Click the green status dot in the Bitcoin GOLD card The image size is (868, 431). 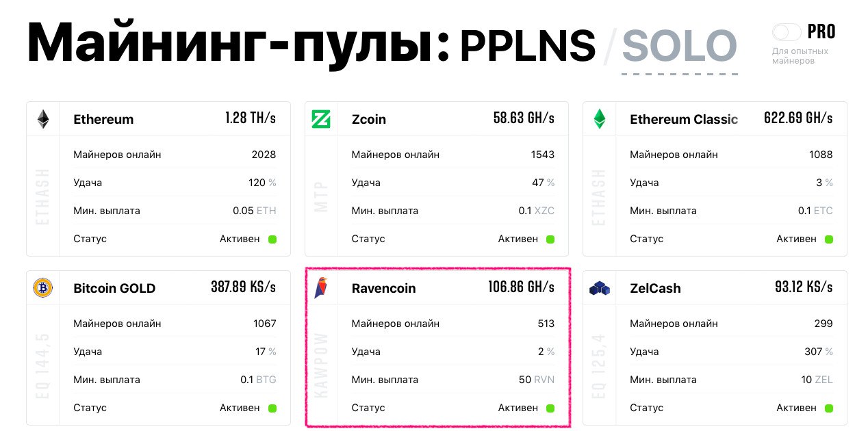tap(272, 408)
